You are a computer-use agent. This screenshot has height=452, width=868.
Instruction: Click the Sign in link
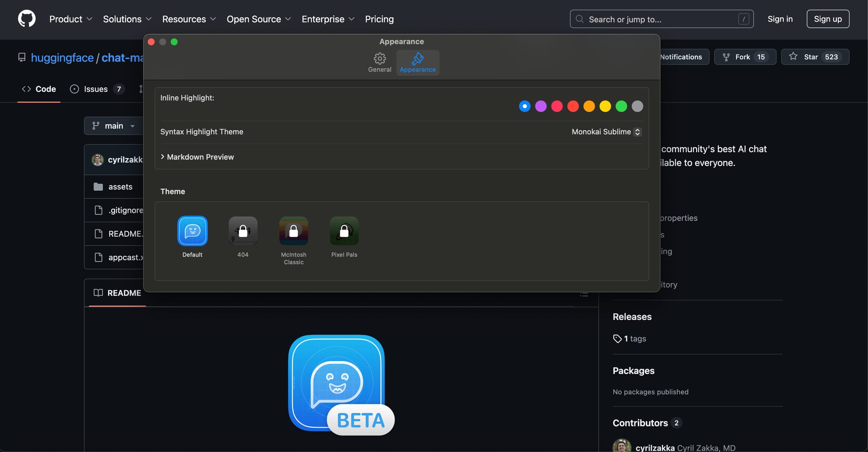(780, 19)
